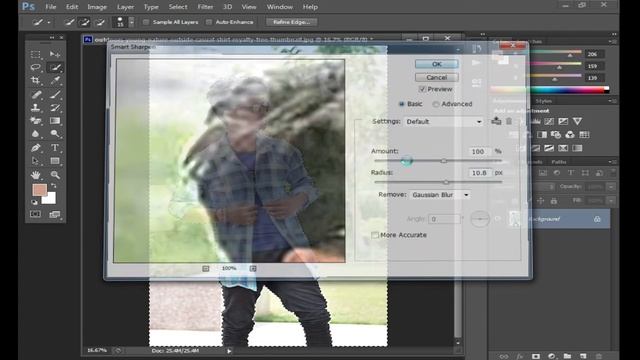Click the Amount slider track

click(x=438, y=161)
